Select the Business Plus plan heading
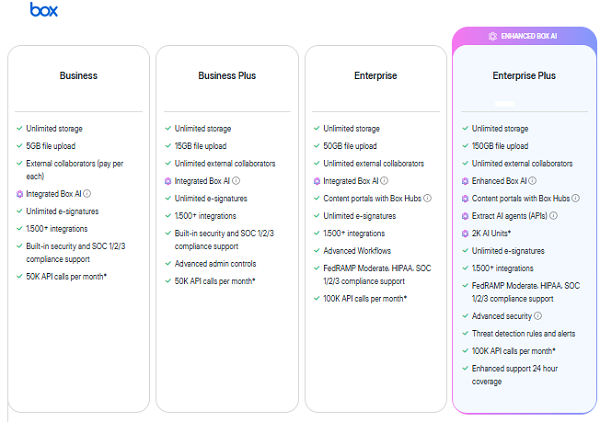 coord(227,75)
